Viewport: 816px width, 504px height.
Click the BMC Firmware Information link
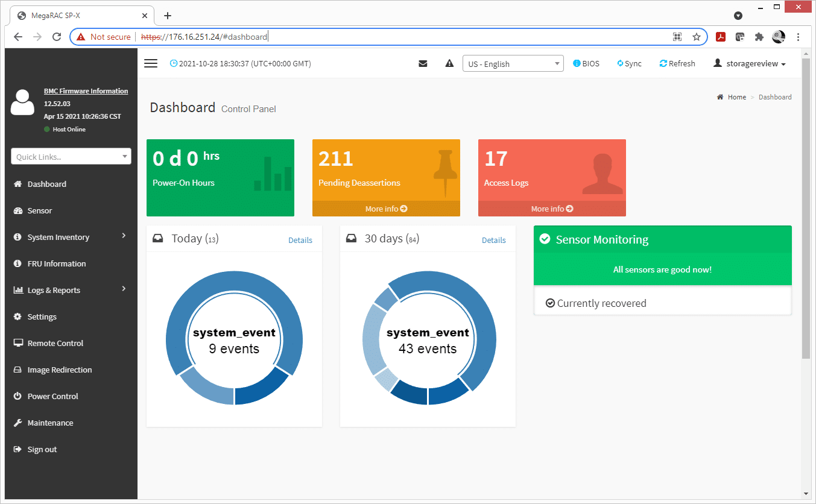[86, 91]
